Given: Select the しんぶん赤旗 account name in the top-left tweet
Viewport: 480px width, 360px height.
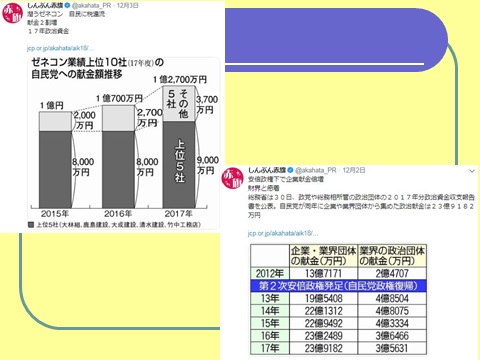Looking at the screenshot, I should click(45, 5).
